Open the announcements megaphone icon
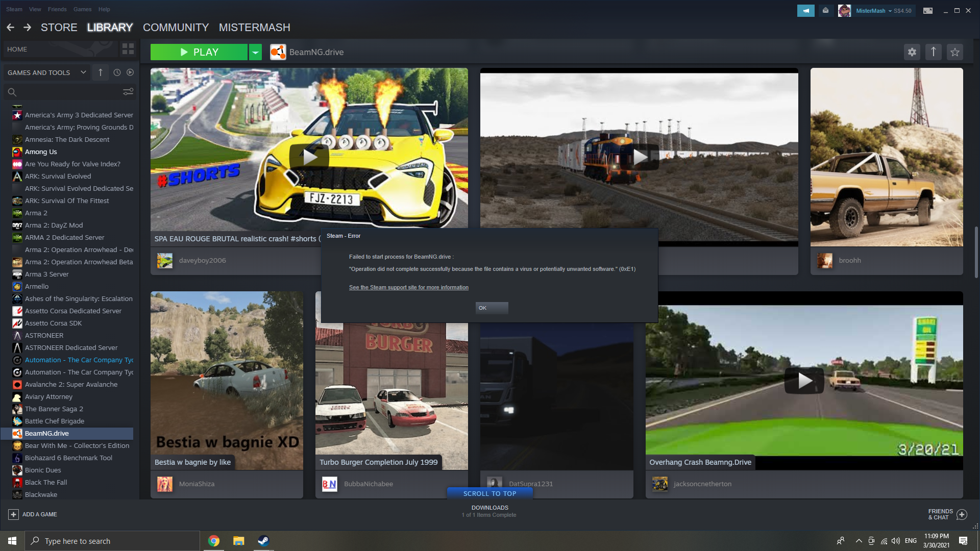This screenshot has height=551, width=980. [x=806, y=11]
